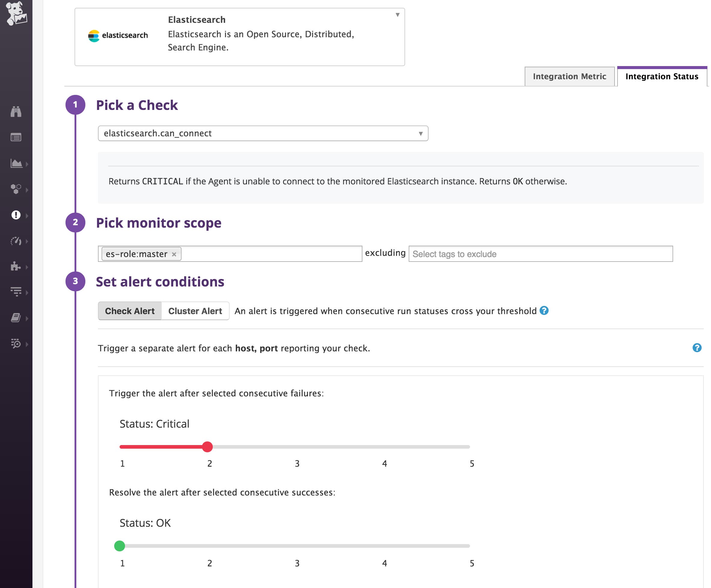Image resolution: width=711 pixels, height=588 pixels.
Task: Open the Integrations puzzle-piece icon
Action: (16, 267)
